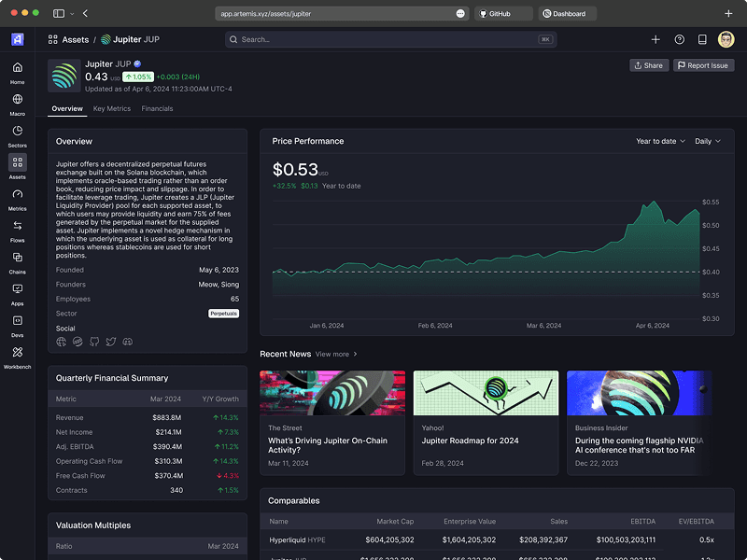The image size is (747, 560).
Task: Click the Contracts 340 value
Action: [176, 491]
